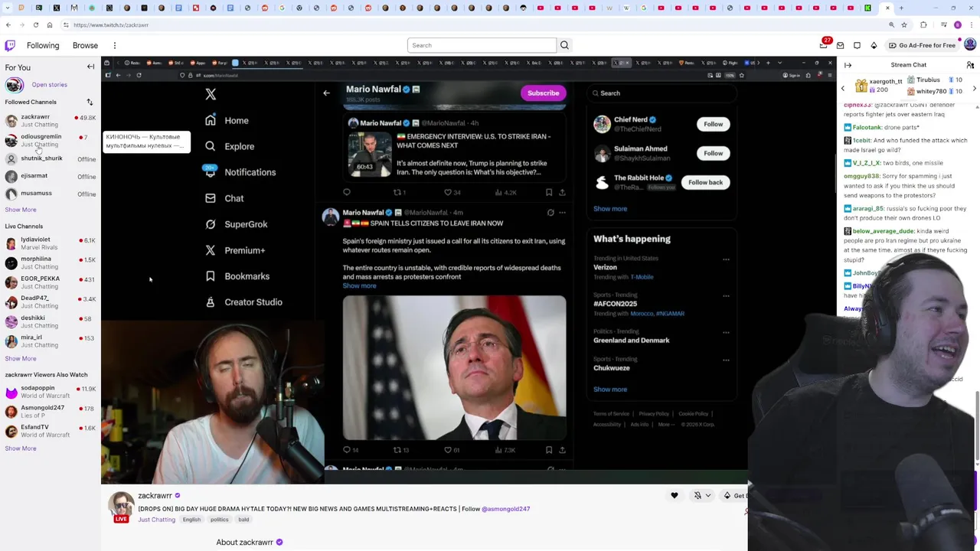Open the mira_irl live channel
The height and width of the screenshot is (551, 980).
[50, 341]
